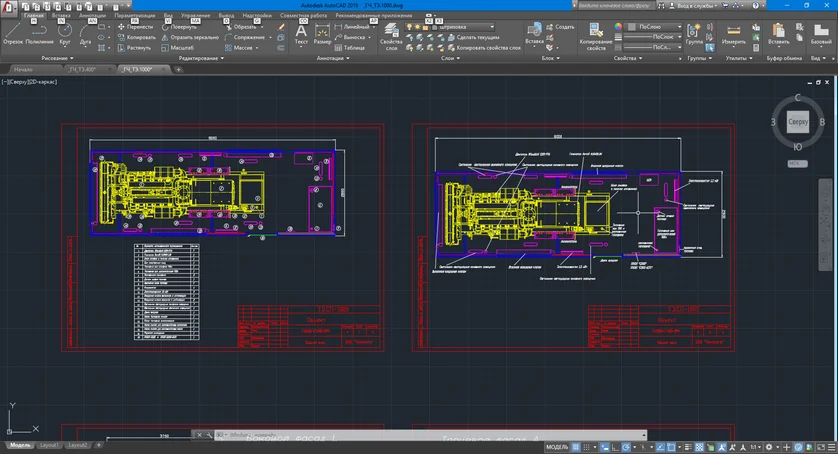Viewport: 838px width, 454px height.
Task: Toggle polar tracking in status bar
Action: pyautogui.click(x=626, y=447)
